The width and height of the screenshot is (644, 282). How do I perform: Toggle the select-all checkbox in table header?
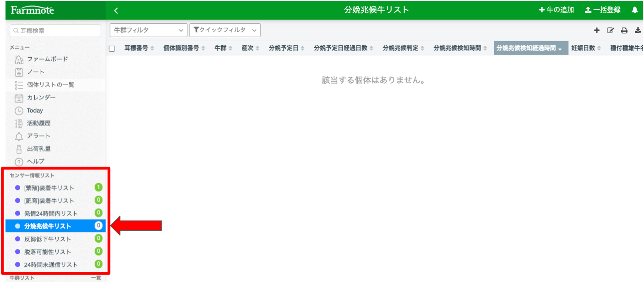pyautogui.click(x=112, y=49)
